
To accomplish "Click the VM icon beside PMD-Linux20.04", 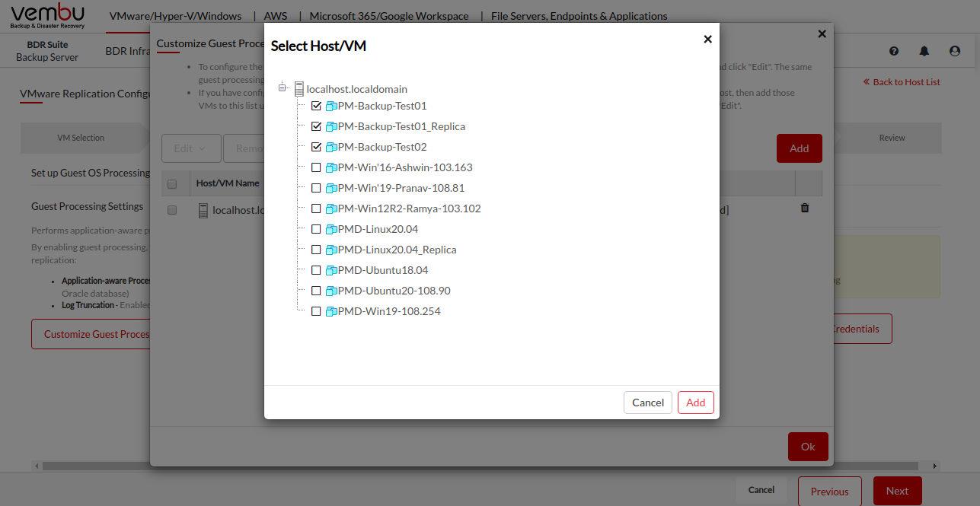I will click(331, 230).
